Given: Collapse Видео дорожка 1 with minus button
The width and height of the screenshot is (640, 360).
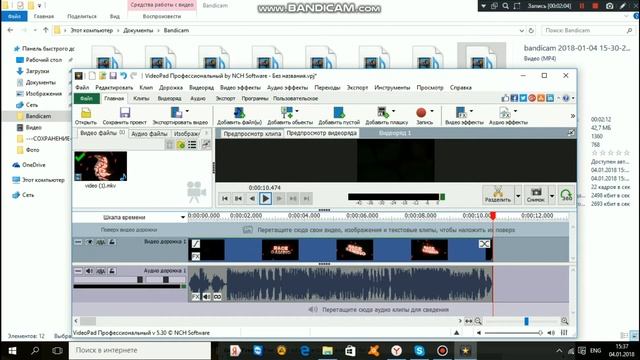Looking at the screenshot, I should [x=78, y=242].
